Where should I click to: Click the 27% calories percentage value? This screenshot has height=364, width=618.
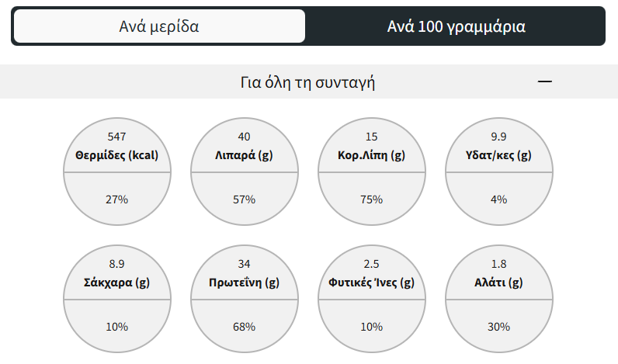pyautogui.click(x=116, y=199)
